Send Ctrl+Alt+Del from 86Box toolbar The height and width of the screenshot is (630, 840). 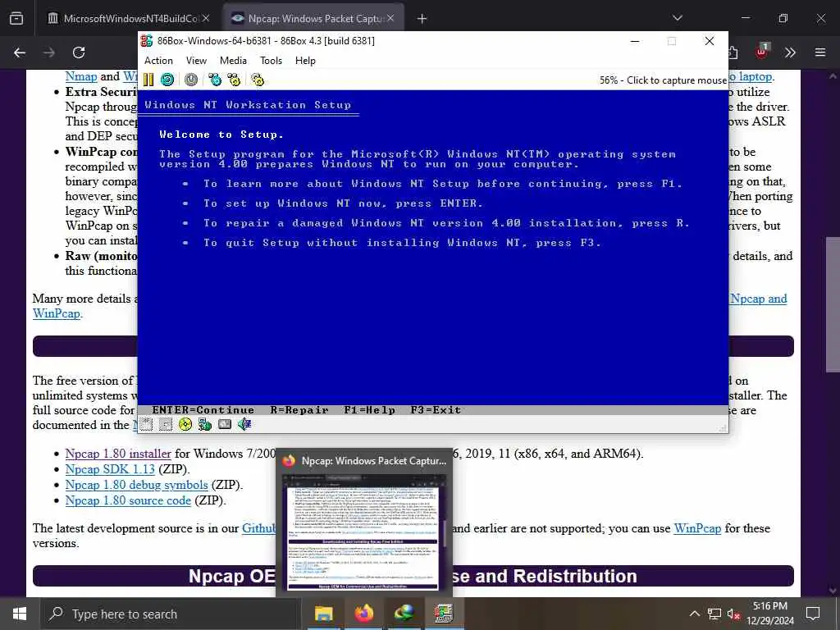[215, 80]
